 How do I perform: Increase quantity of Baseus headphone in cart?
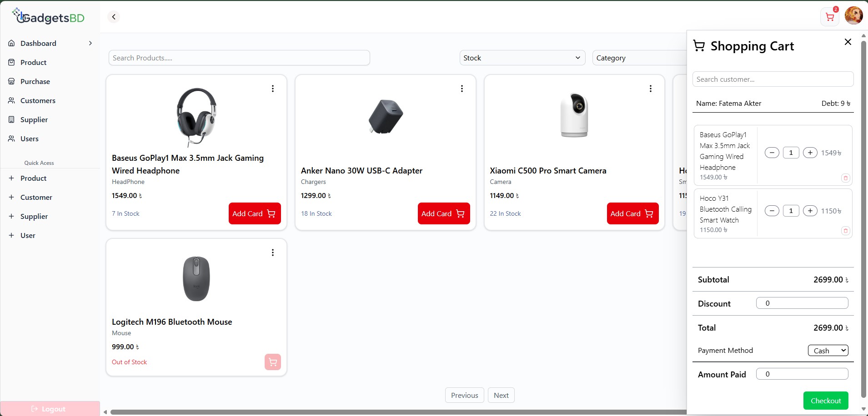pos(810,153)
